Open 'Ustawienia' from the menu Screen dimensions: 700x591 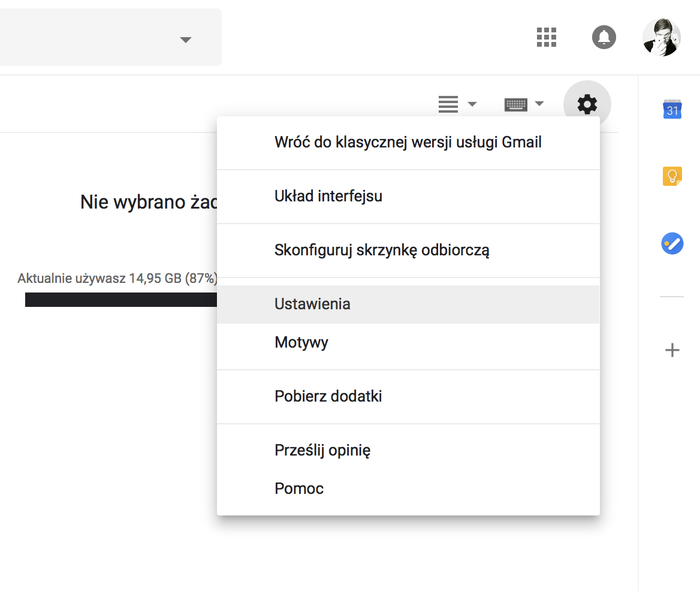pos(408,304)
